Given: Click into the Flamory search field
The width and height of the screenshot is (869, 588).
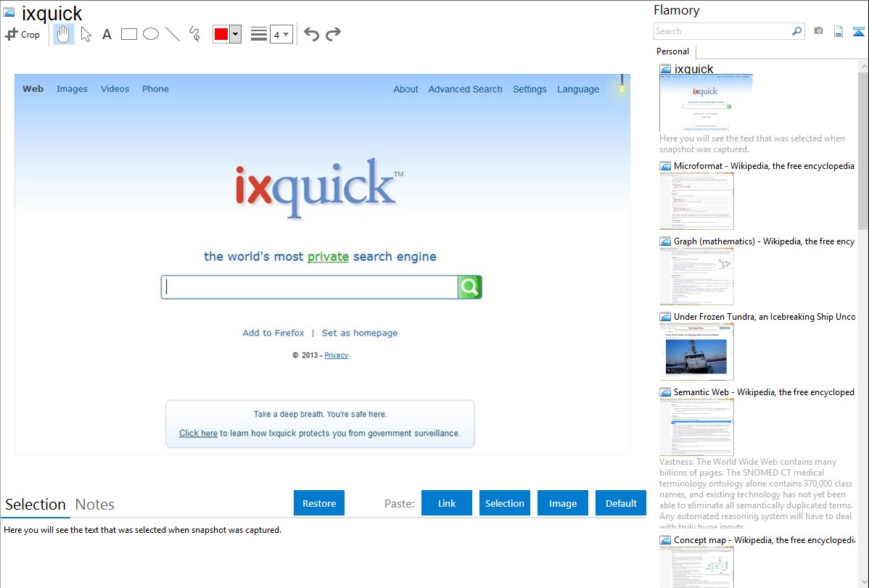Looking at the screenshot, I should 722,31.
